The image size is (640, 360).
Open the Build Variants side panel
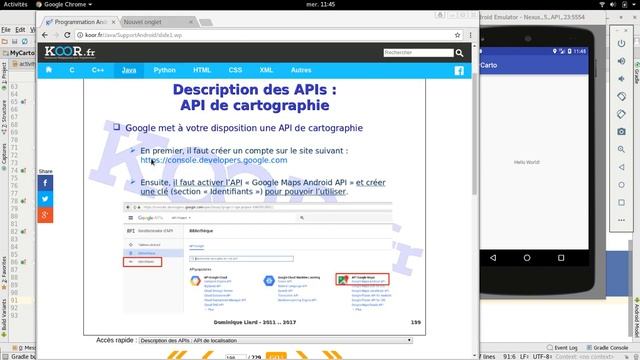(4, 317)
